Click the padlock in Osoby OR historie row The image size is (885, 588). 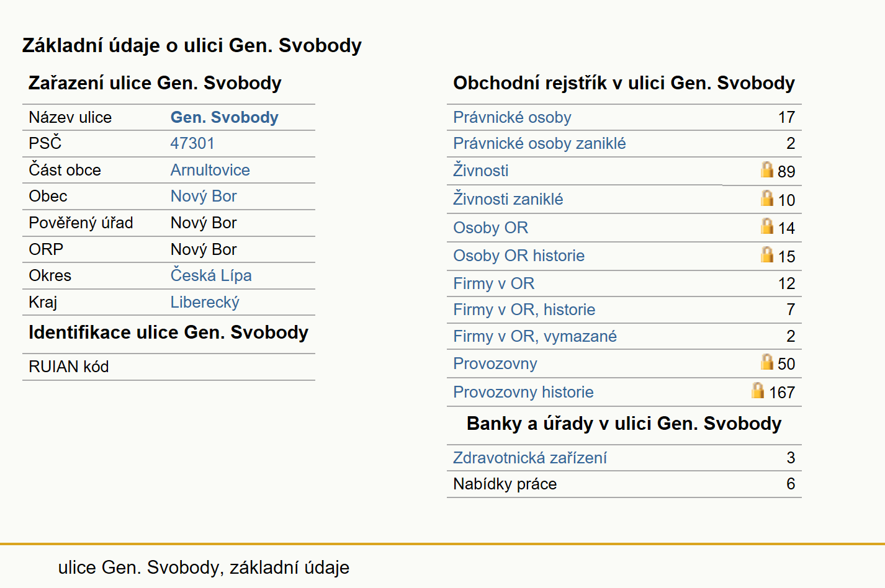point(767,254)
